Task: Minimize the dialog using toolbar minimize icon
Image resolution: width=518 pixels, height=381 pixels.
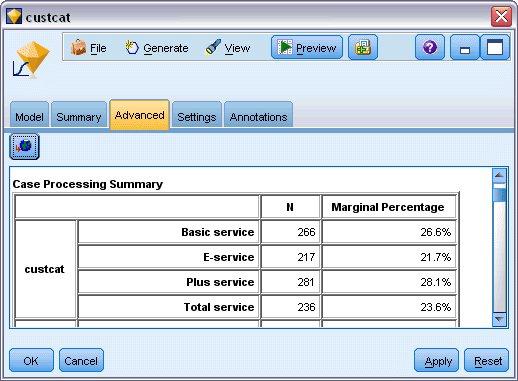Action: coord(464,47)
